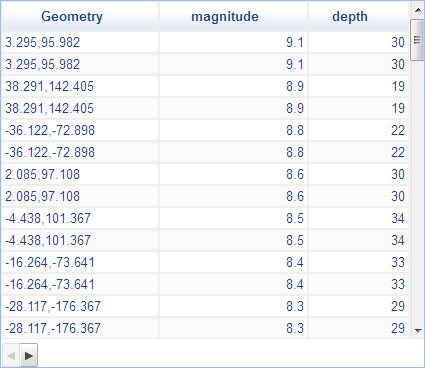Click the vertical scrollbar thumb handle

[x=417, y=40]
